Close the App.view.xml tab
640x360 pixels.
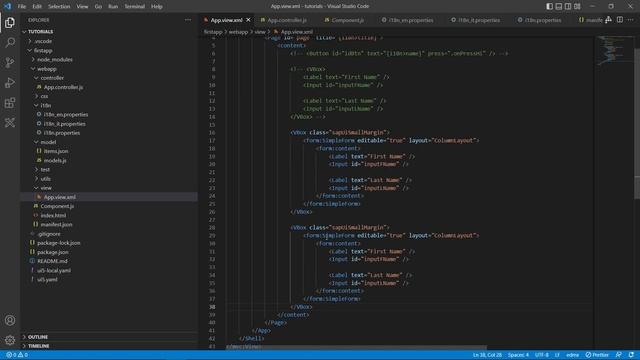(x=248, y=20)
